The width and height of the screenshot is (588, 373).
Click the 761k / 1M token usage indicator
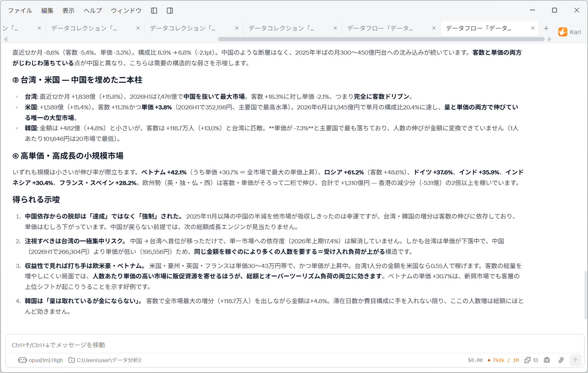(x=503, y=360)
